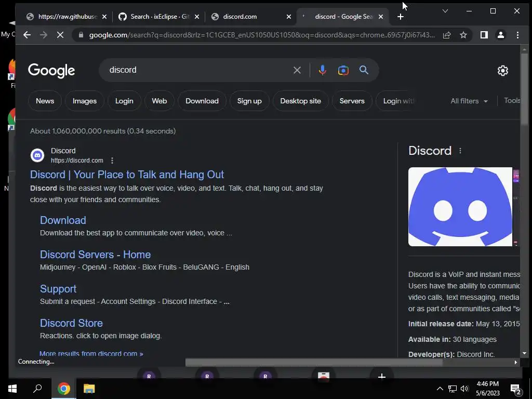The image size is (532, 399).
Task: Bookmark this page with the star
Action: click(463, 35)
